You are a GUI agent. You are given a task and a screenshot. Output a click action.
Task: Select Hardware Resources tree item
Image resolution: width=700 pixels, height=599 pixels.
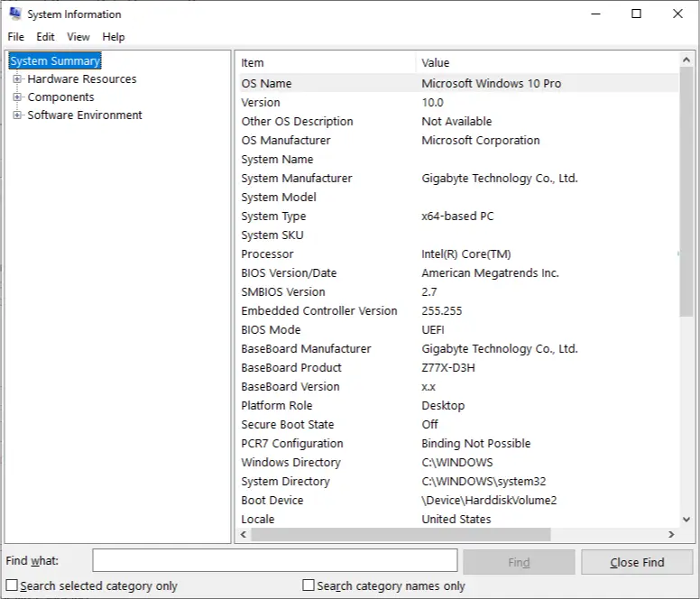coord(82,79)
